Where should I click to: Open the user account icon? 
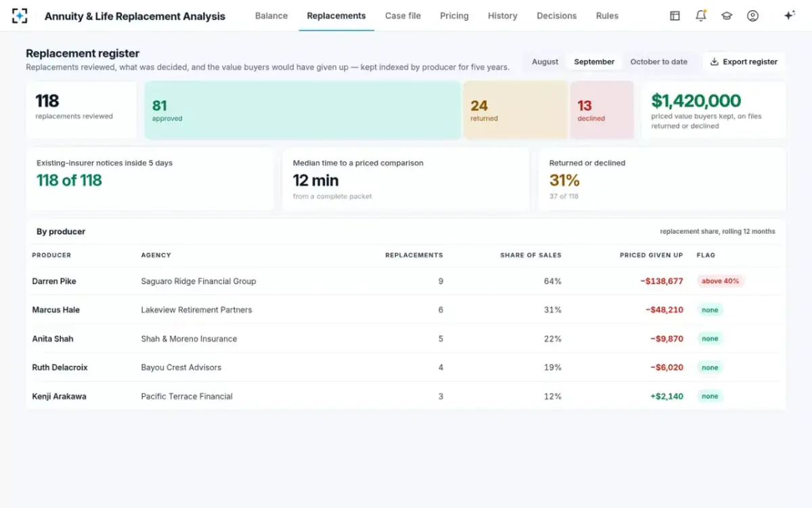tap(752, 16)
